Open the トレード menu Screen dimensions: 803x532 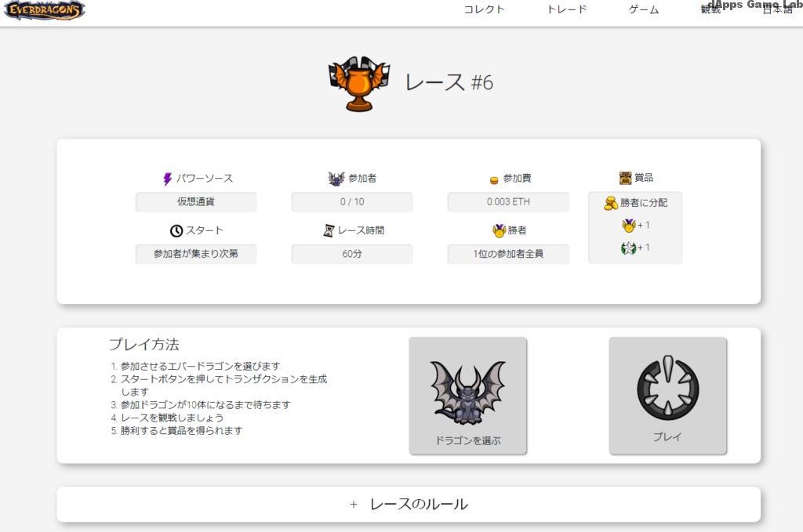[567, 10]
